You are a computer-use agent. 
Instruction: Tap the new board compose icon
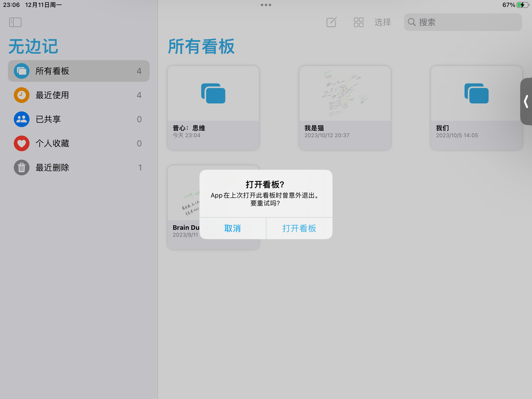tap(332, 22)
